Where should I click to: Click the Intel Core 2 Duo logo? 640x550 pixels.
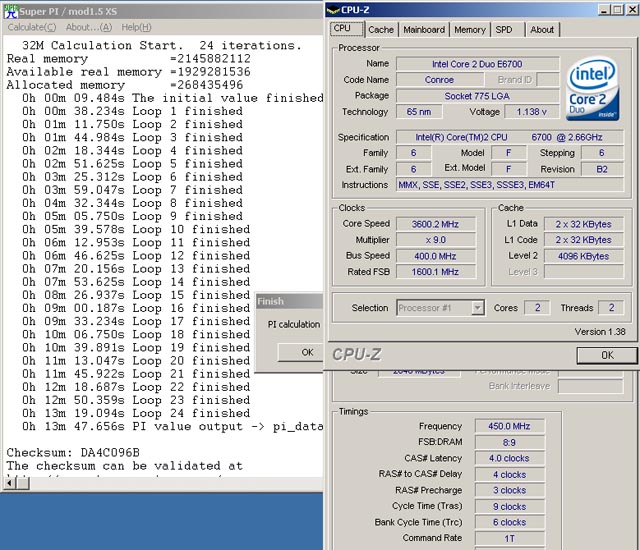(592, 89)
